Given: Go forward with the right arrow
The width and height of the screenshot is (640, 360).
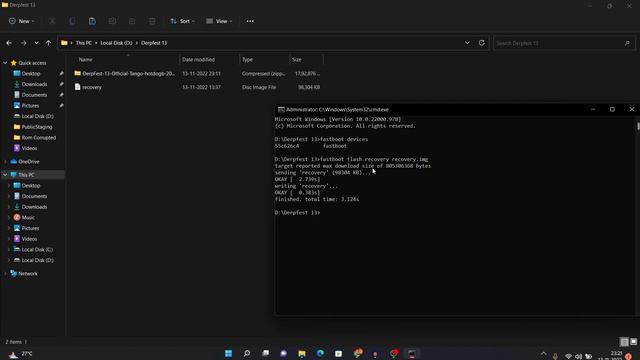Looking at the screenshot, I should pyautogui.click(x=23, y=43).
